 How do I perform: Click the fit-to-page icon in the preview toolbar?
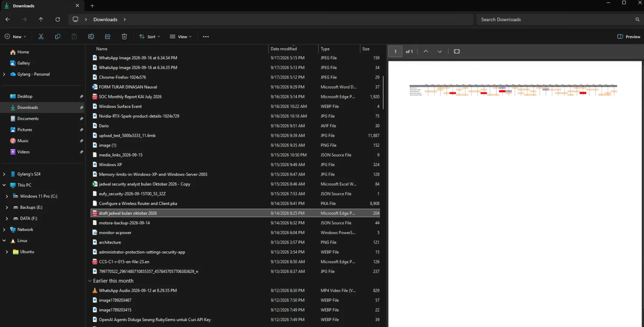[457, 52]
